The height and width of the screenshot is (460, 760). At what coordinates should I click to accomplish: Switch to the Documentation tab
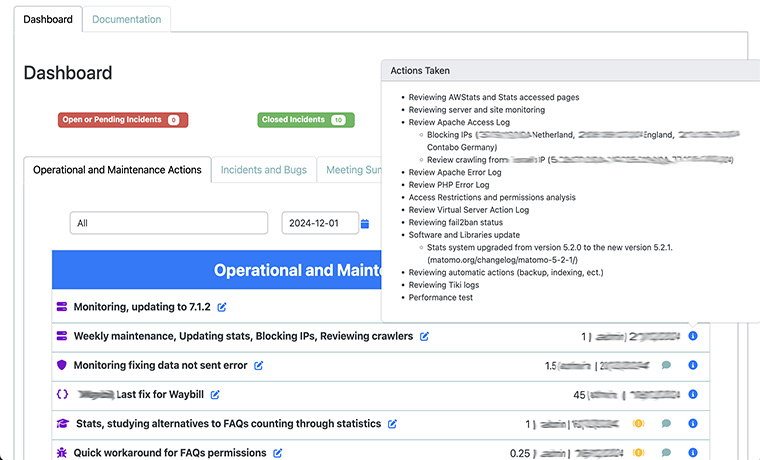click(126, 19)
